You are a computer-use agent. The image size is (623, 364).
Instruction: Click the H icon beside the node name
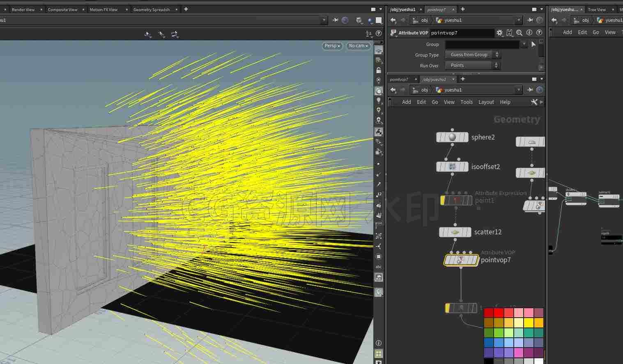tap(510, 33)
